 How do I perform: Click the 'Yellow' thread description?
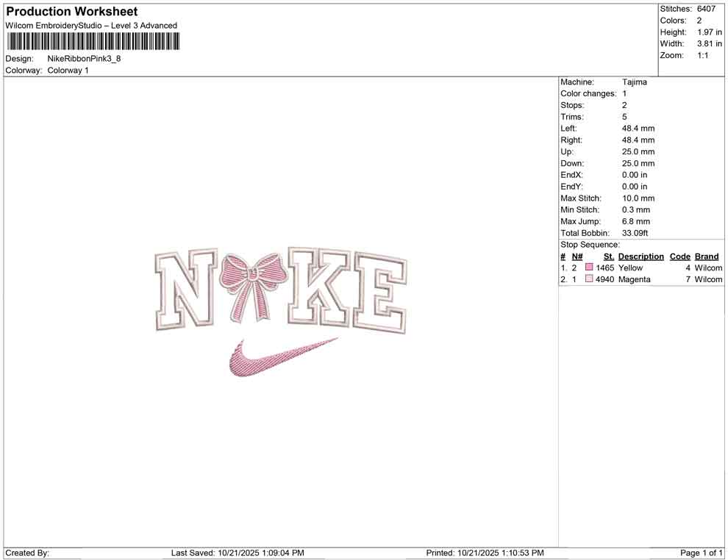click(x=630, y=268)
